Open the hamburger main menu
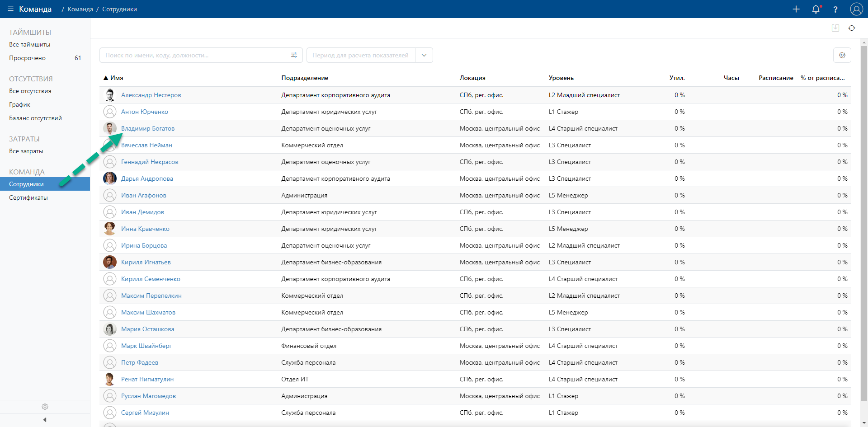 pos(10,9)
